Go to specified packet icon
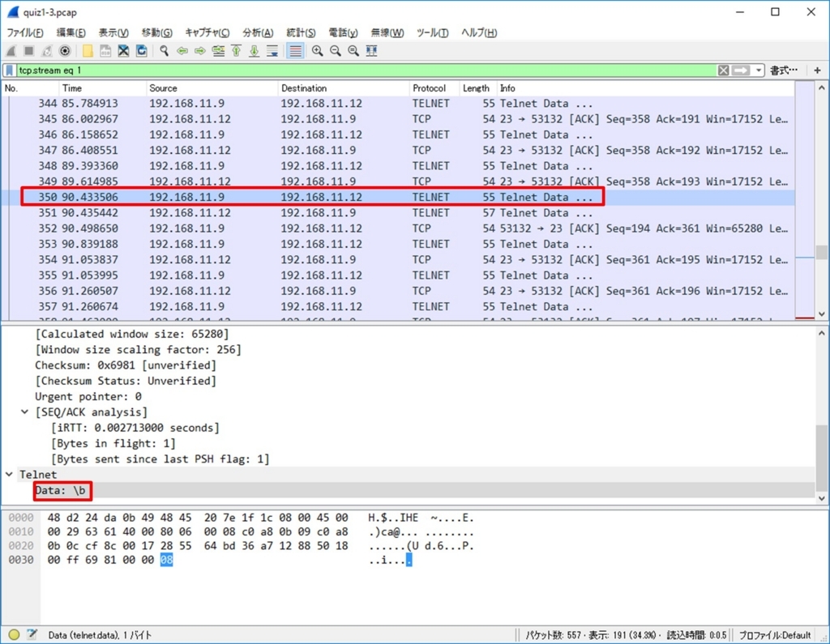The image size is (830, 644). click(x=218, y=51)
